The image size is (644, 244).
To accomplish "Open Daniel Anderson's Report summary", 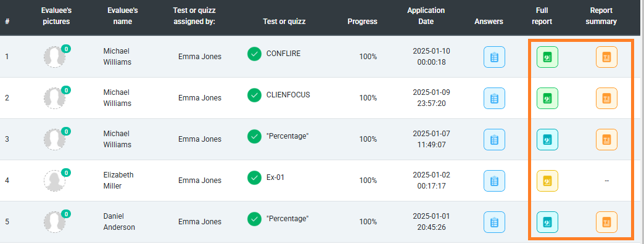I will (606, 222).
